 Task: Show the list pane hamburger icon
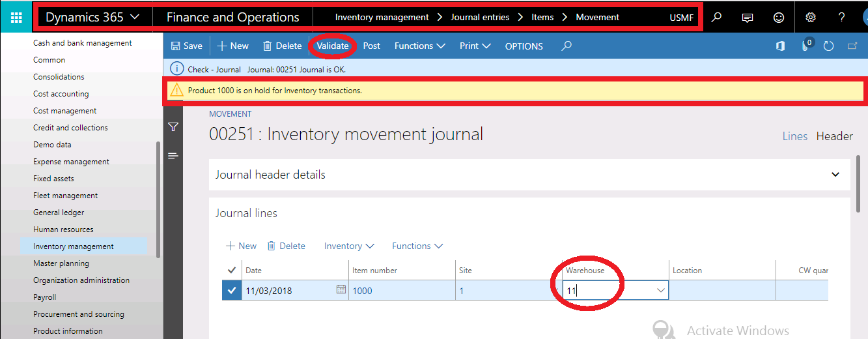[173, 155]
